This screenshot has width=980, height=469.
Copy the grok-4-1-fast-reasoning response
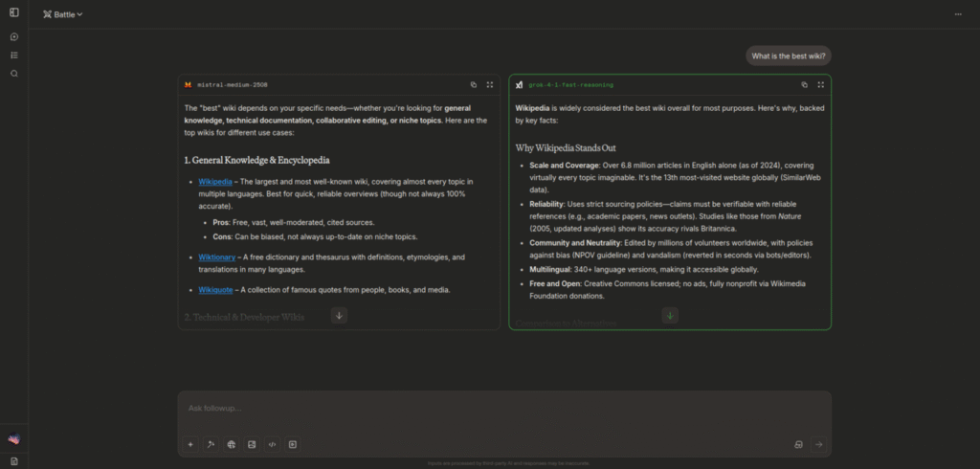tap(805, 85)
